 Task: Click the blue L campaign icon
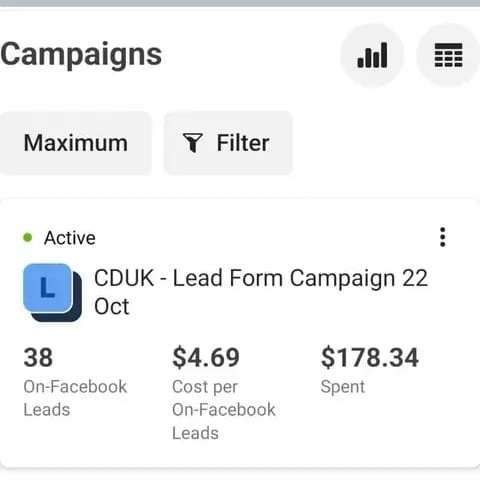click(x=48, y=288)
